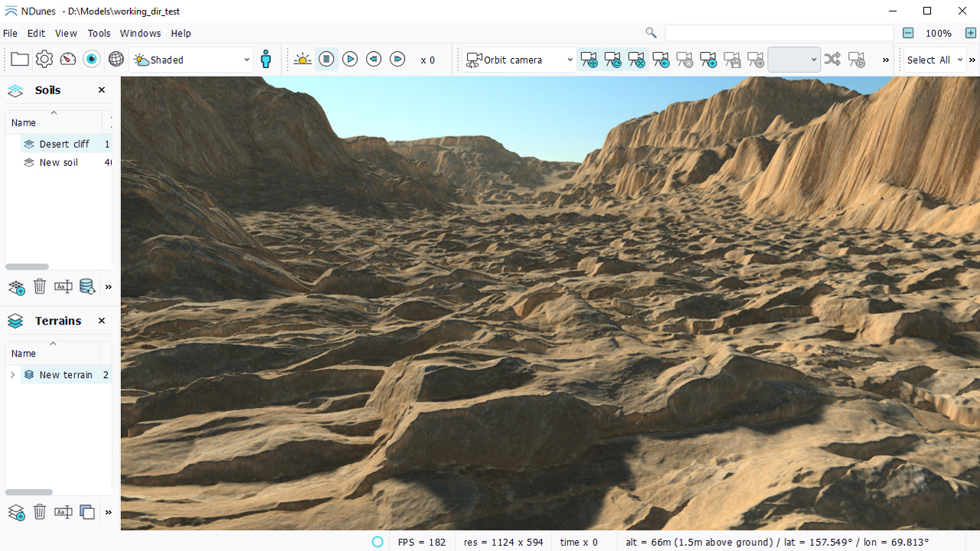Click the shuffle cameras icon
980x551 pixels.
pyautogui.click(x=832, y=60)
